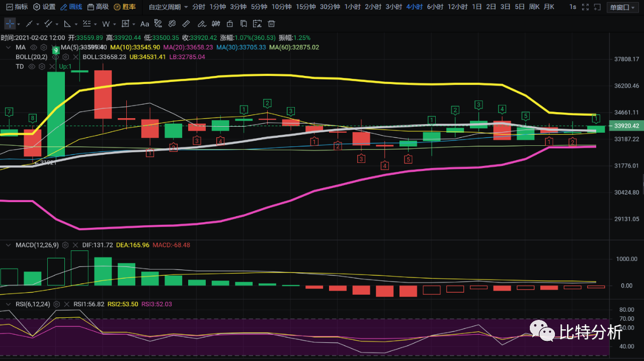Select the 周K weekly timeframe
This screenshot has width=644, height=361.
[534, 7]
